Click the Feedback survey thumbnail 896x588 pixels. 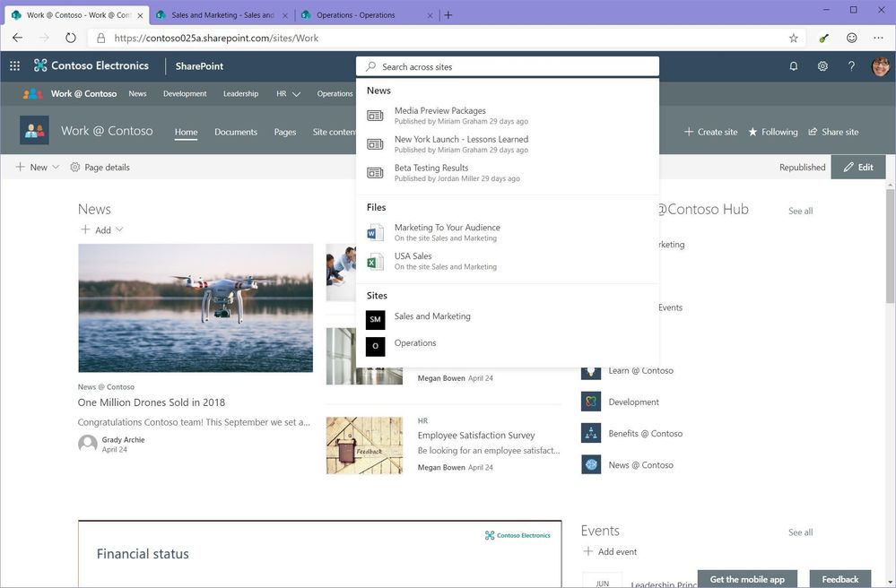[x=364, y=445]
